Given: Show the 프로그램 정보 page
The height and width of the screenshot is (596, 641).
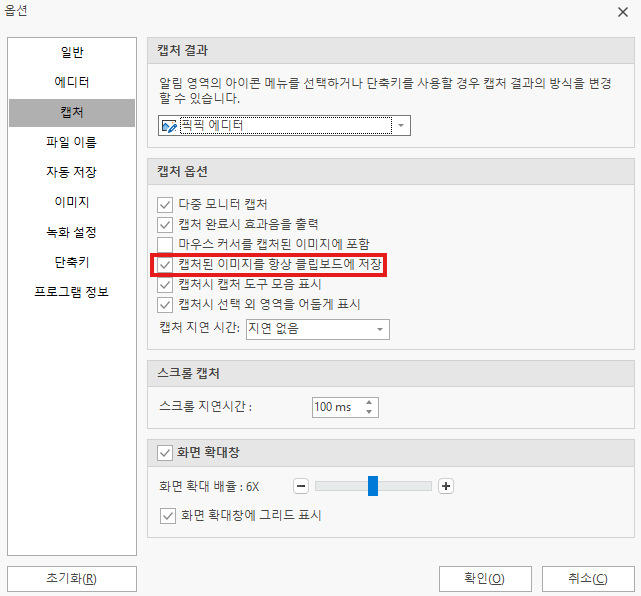Looking at the screenshot, I should 72,292.
